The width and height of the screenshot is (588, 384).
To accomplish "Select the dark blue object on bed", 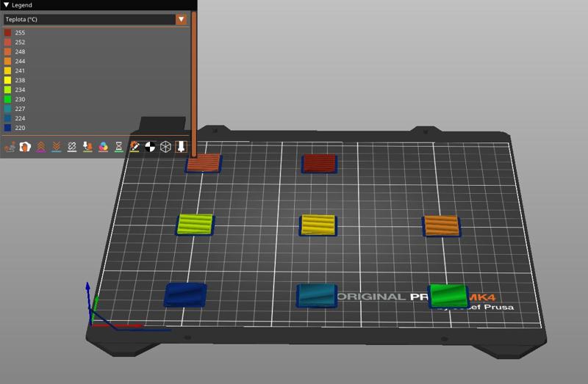I will pyautogui.click(x=185, y=295).
